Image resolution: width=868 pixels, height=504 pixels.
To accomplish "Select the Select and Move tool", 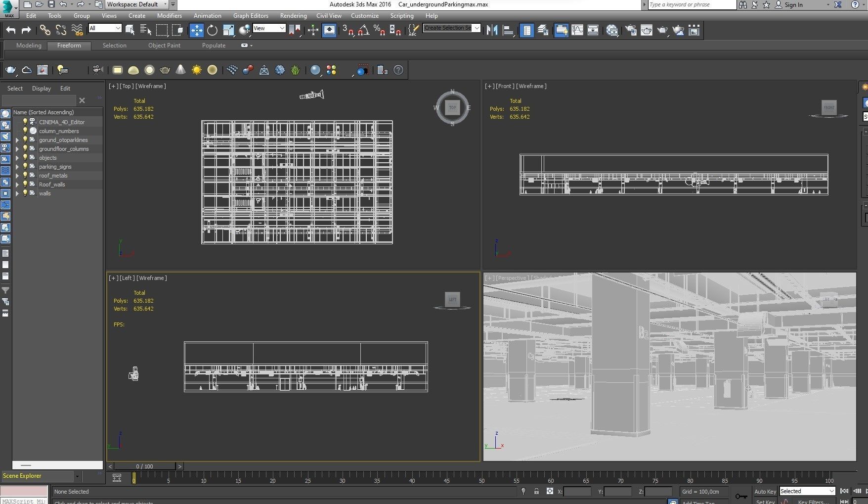I will pos(196,30).
